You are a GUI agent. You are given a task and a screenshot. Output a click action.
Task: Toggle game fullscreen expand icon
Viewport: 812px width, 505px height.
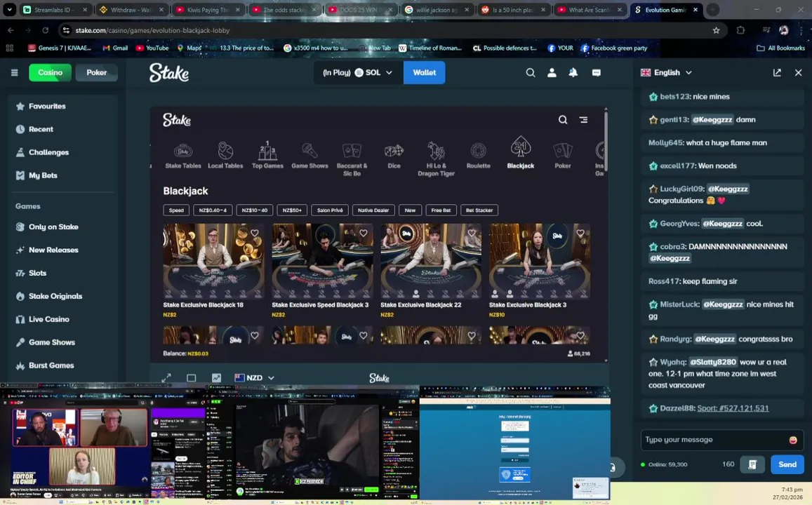pos(166,378)
